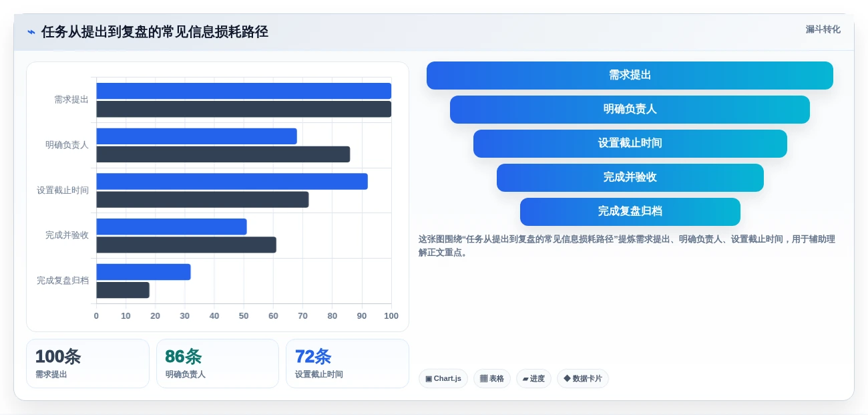Image resolution: width=868 pixels, height=415 pixels.
Task: Click the blue bar for 设置截止时间
Action: (x=232, y=181)
